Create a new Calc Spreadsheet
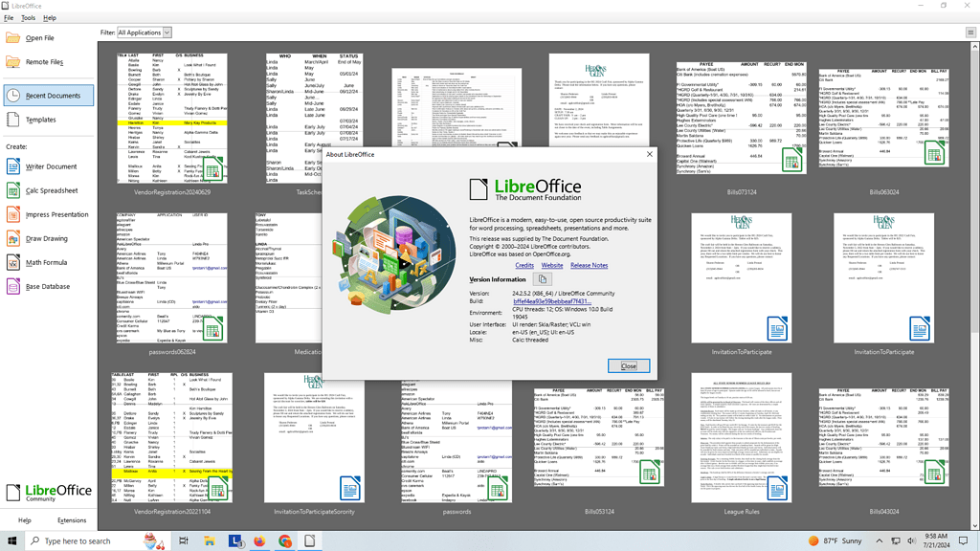 tap(52, 190)
